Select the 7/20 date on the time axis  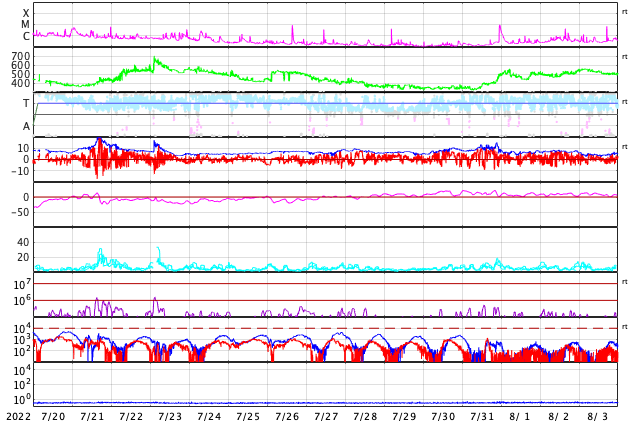pos(53,416)
